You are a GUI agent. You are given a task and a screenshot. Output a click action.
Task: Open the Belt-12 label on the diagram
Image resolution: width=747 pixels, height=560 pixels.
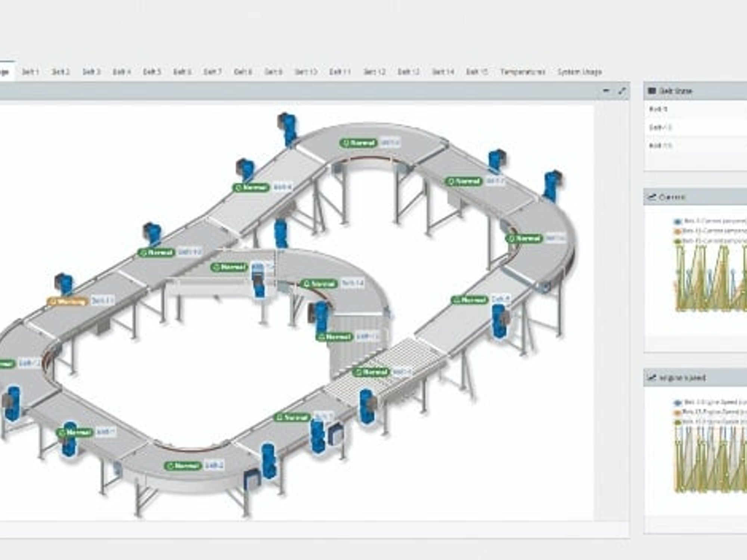coord(190,252)
